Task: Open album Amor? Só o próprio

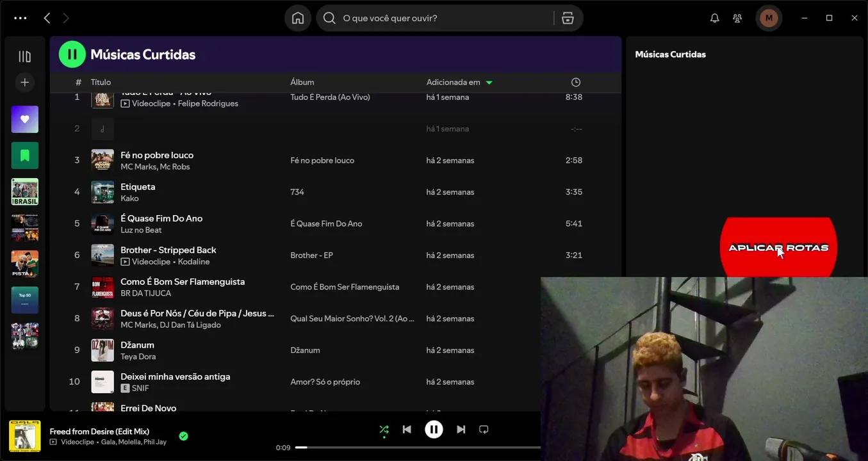Action: tap(325, 382)
